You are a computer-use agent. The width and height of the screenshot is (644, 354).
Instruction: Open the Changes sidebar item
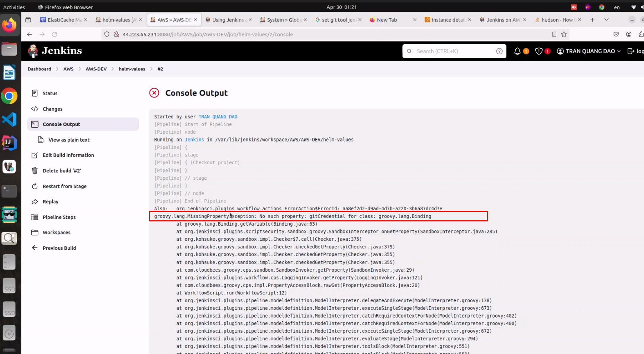point(83,109)
